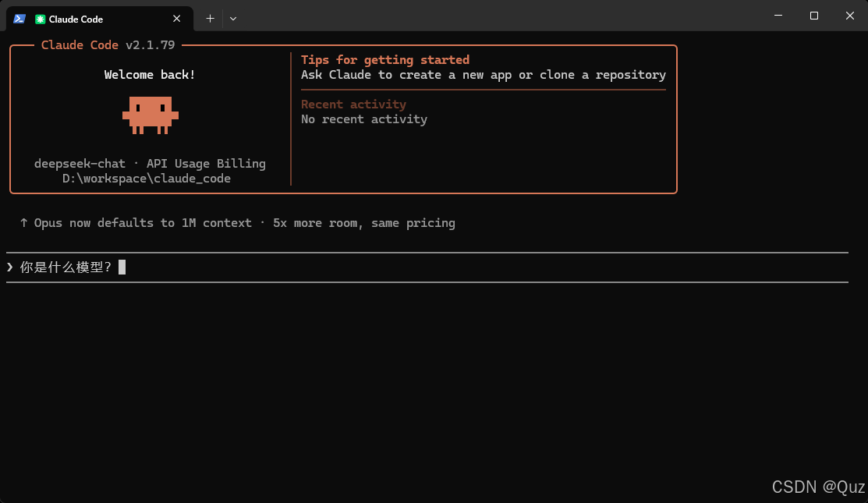Click the Claude pixel mascot logo
This screenshot has height=503, width=868.
(151, 115)
